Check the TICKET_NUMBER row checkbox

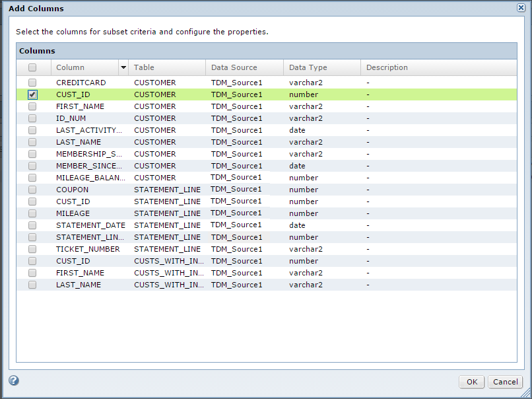click(x=32, y=249)
